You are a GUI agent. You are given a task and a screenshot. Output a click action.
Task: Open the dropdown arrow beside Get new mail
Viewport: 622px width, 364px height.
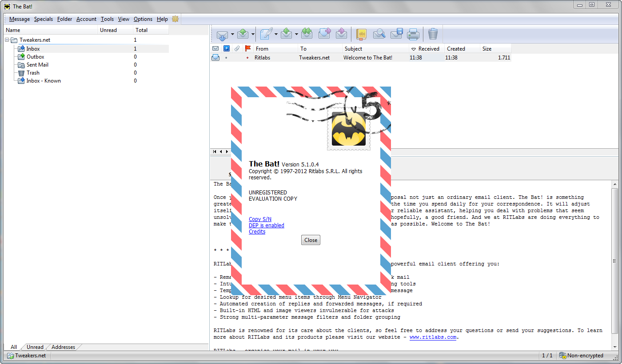pos(232,34)
